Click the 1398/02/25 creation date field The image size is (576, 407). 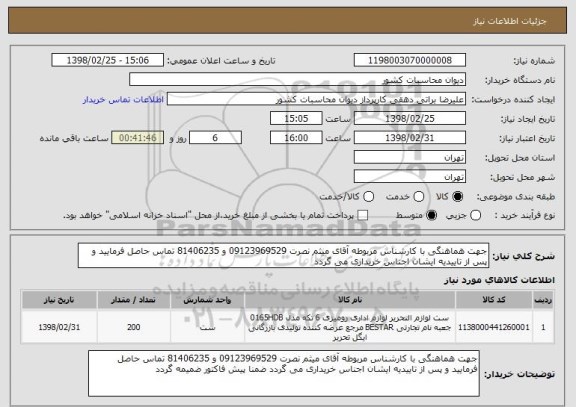click(x=410, y=119)
